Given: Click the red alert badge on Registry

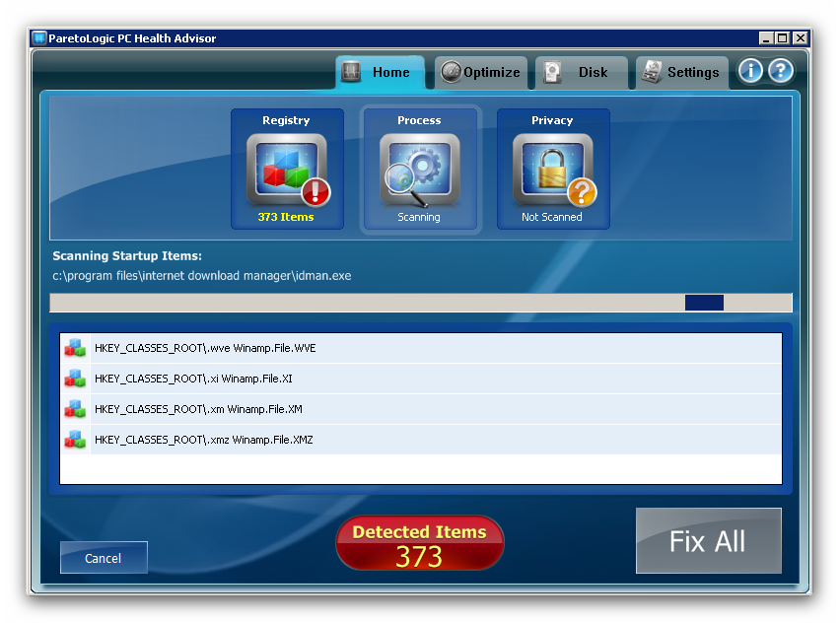Looking at the screenshot, I should coord(315,192).
